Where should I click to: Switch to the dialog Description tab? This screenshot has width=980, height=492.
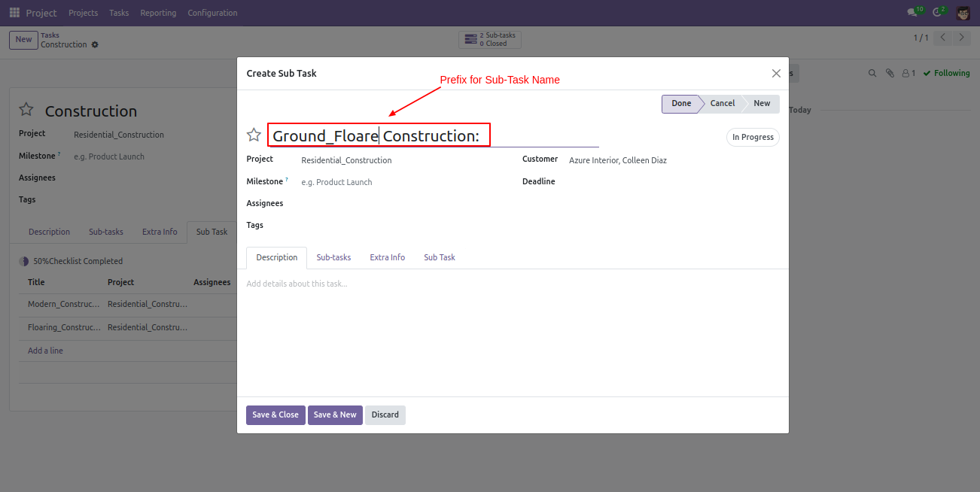click(277, 257)
